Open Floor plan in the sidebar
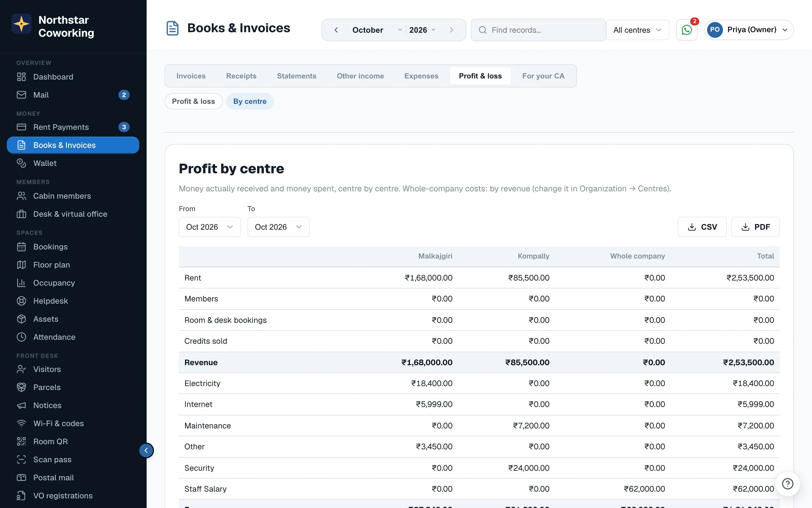 tap(73, 265)
